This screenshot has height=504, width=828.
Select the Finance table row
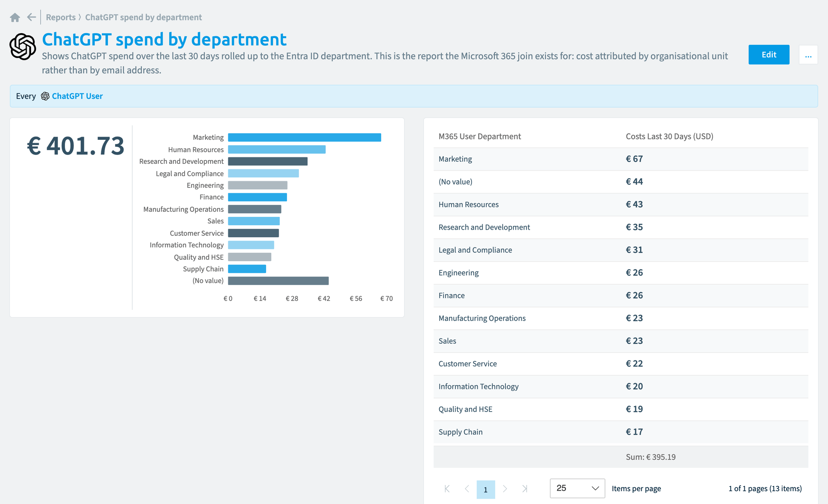click(621, 295)
